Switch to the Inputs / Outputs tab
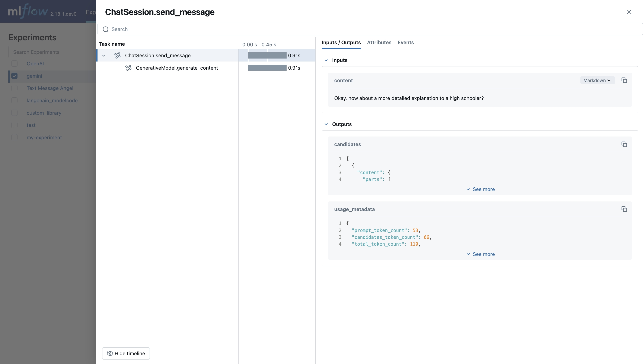Screen dimensions: 644x364 [341, 43]
